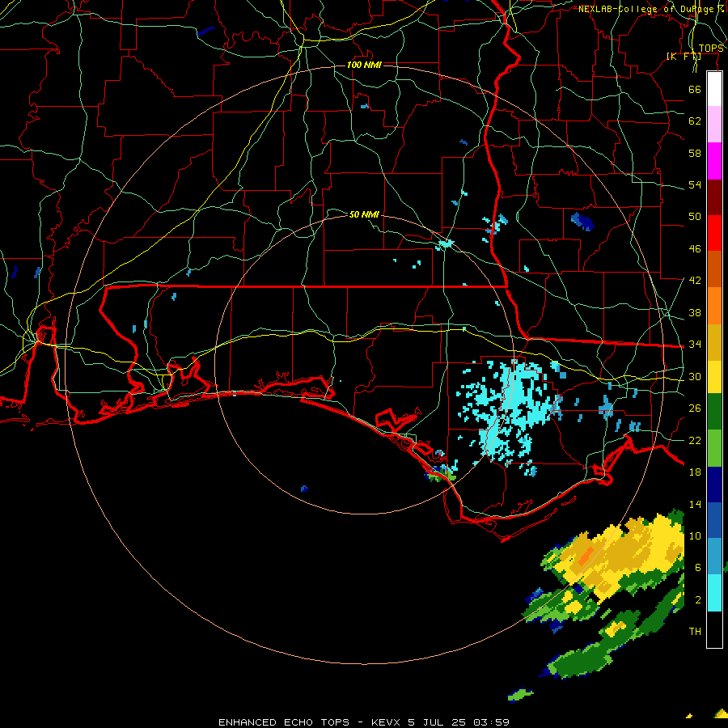Click the '50' legend value
728x728 pixels.
click(695, 216)
